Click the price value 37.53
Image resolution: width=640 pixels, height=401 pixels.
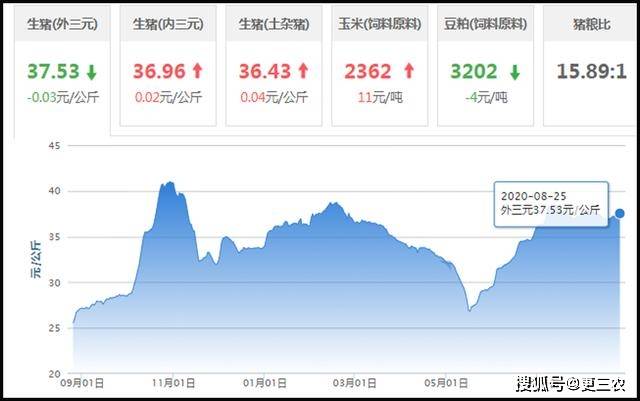53,71
